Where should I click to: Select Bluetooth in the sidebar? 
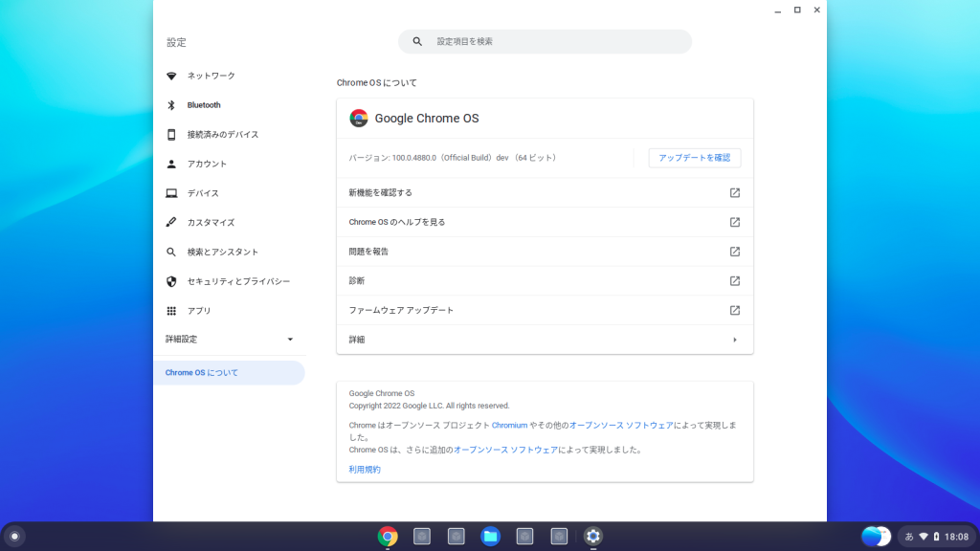pyautogui.click(x=204, y=105)
